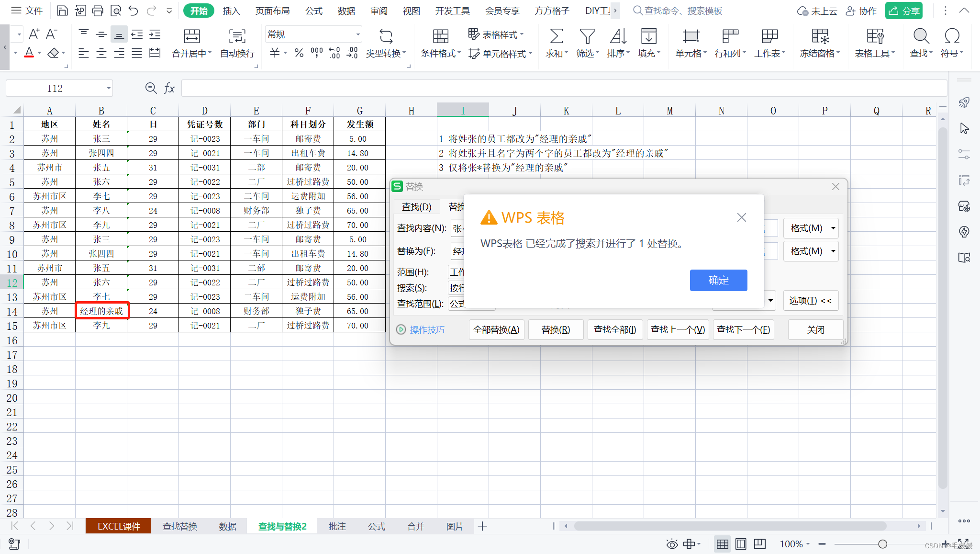Open the 100% zoom level dropdown
Viewport: 980px width, 554px height.
click(795, 544)
